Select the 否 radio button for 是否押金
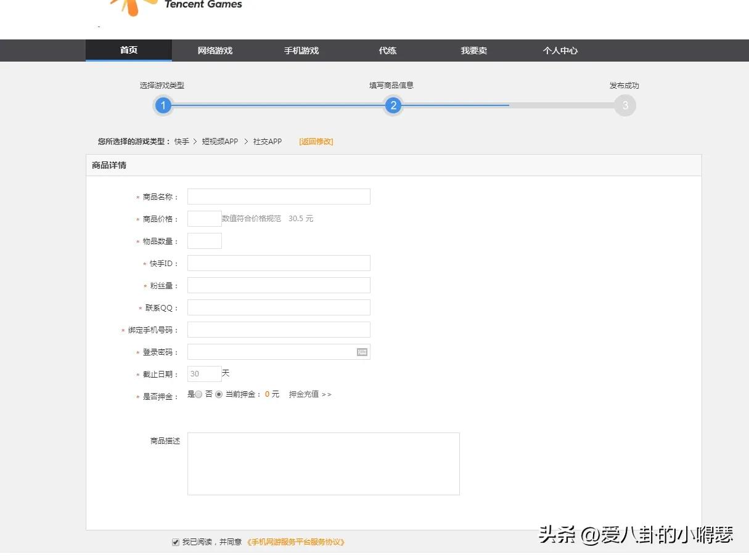Image resolution: width=749 pixels, height=560 pixels. 219,394
